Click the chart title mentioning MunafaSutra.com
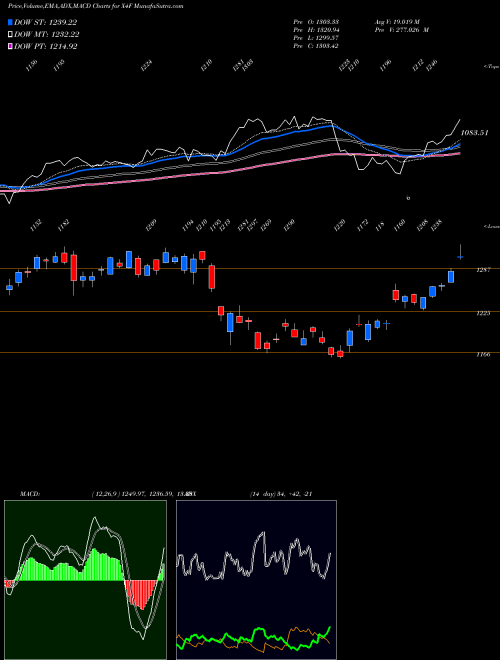 96,7
